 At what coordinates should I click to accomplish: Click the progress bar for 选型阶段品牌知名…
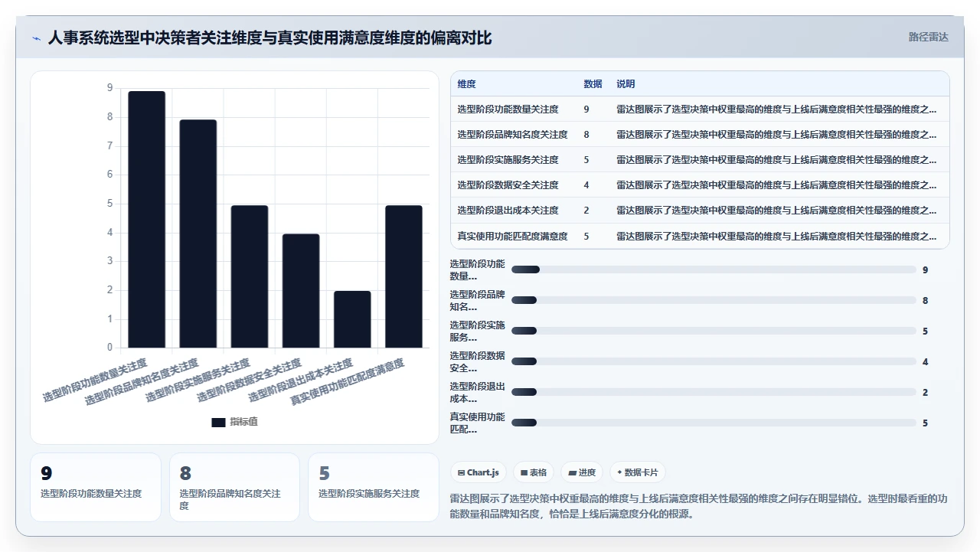tap(714, 300)
